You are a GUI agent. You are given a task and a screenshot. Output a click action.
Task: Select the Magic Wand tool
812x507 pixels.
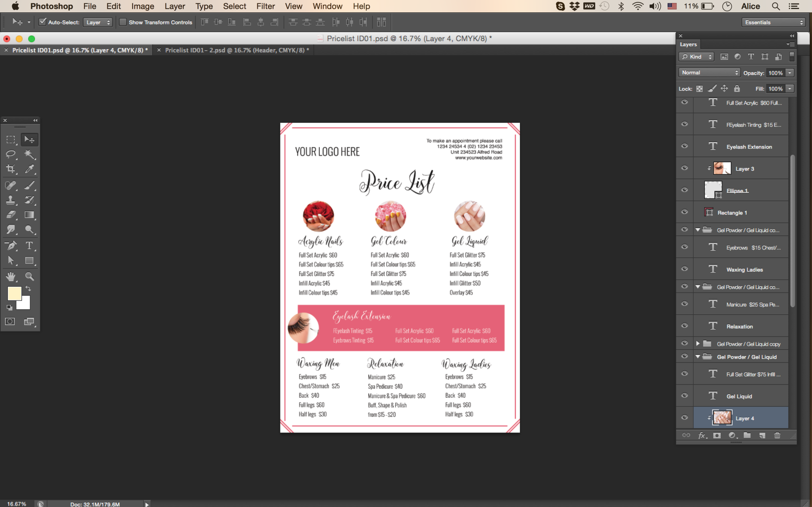pyautogui.click(x=29, y=154)
